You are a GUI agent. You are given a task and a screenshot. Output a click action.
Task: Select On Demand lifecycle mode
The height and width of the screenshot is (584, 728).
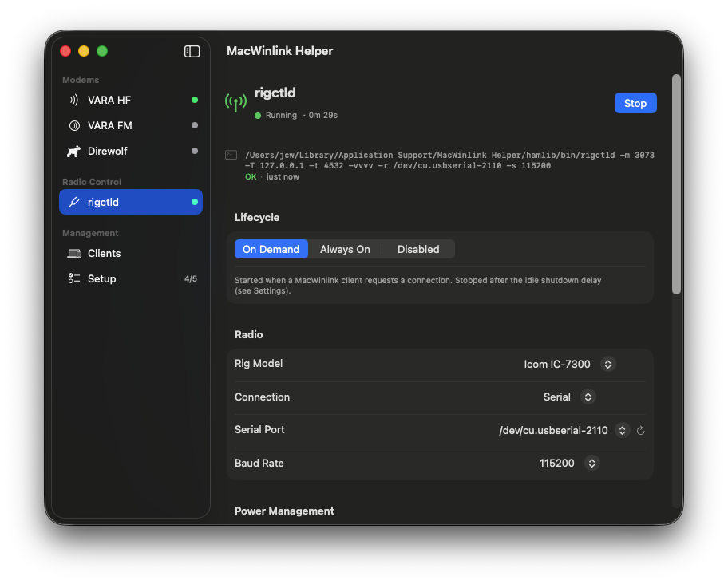(271, 249)
